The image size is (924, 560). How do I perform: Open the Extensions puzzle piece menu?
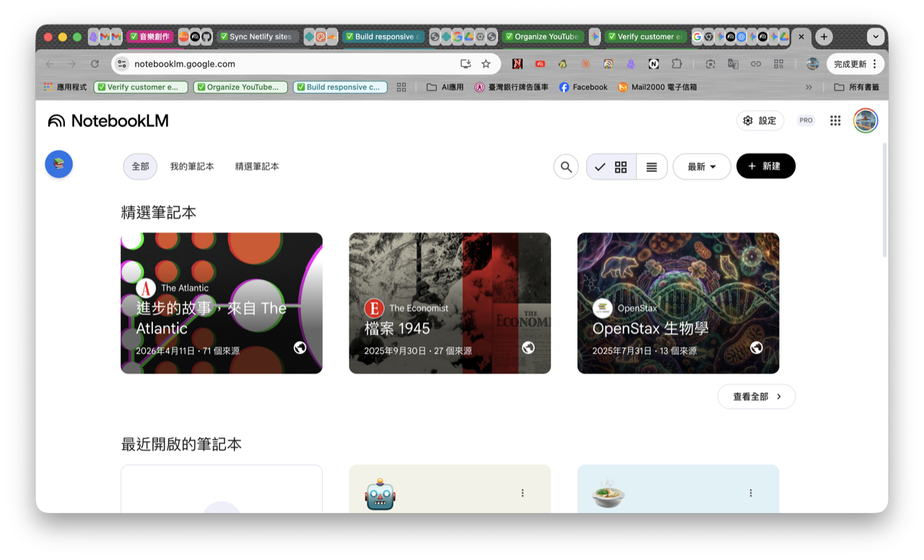tap(676, 64)
